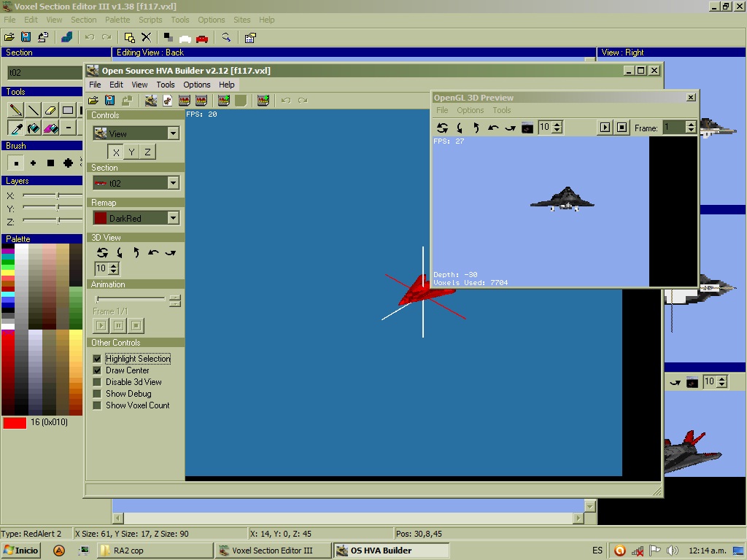Select the Rectangle tool
This screenshot has height=560, width=747.
[x=68, y=110]
